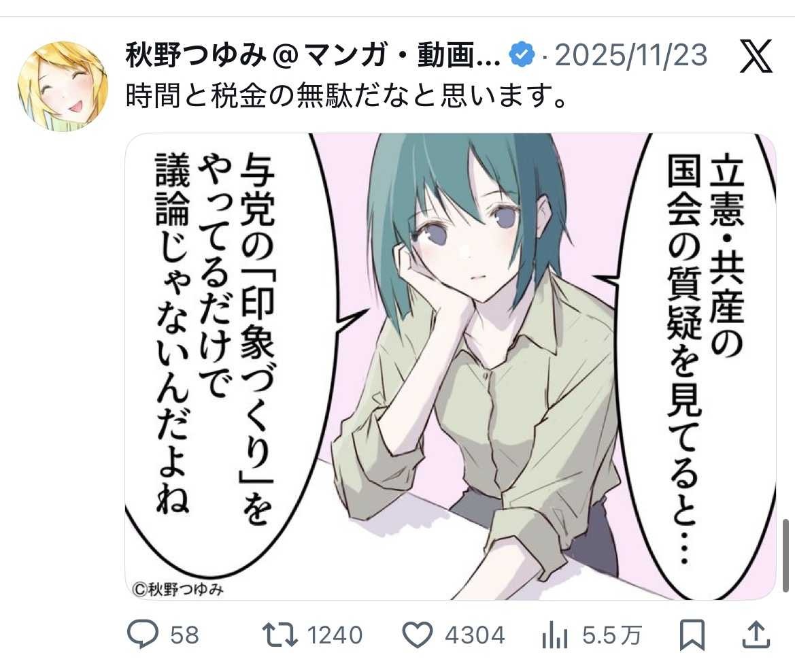
Task: Click the 4304 likes count
Action: [x=475, y=635]
